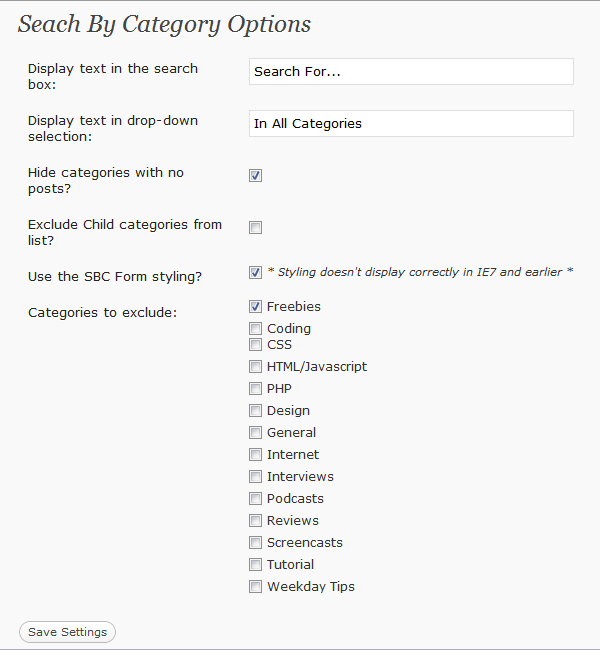The width and height of the screenshot is (600, 650).
Task: Exclude the Tutorial category
Action: [x=255, y=565]
